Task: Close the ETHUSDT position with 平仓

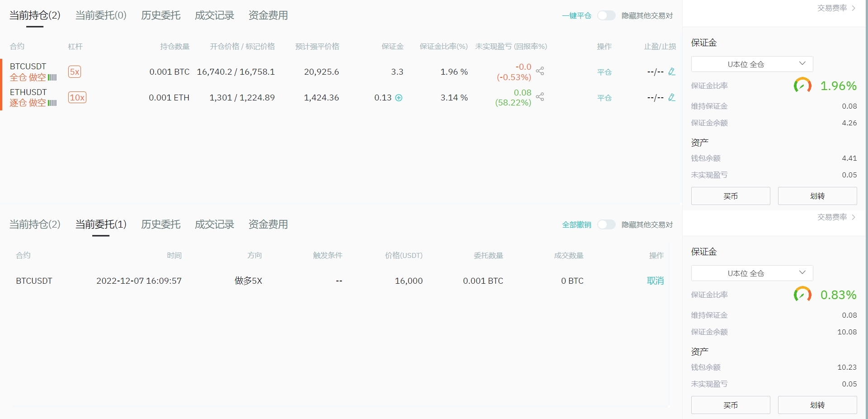Action: [604, 98]
